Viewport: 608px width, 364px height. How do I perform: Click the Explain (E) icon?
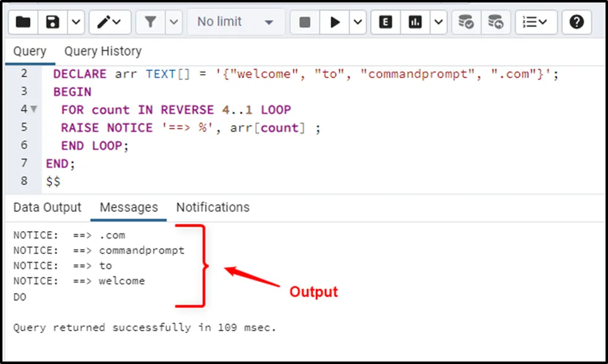click(x=385, y=22)
